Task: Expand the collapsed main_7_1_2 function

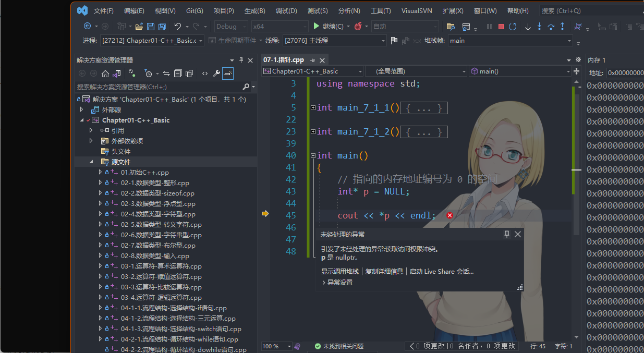Action: [x=313, y=131]
